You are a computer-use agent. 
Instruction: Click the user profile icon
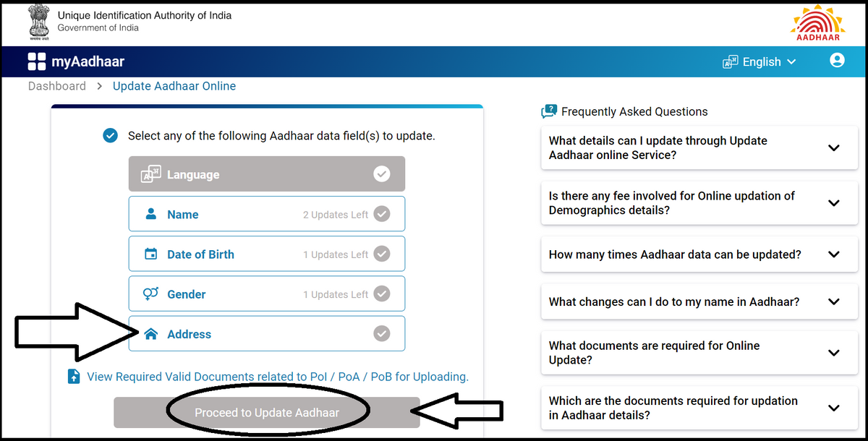click(837, 61)
